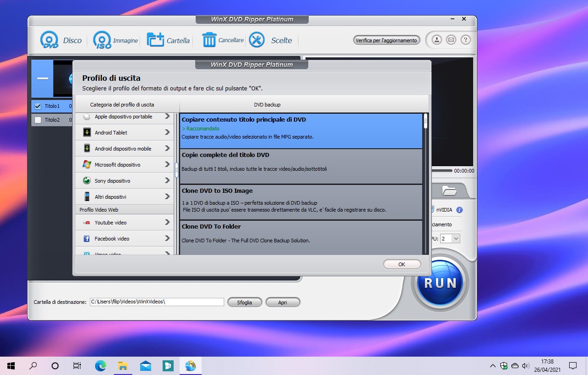This screenshot has width=588, height=375.
Task: Click the user account icon
Action: coord(437,40)
